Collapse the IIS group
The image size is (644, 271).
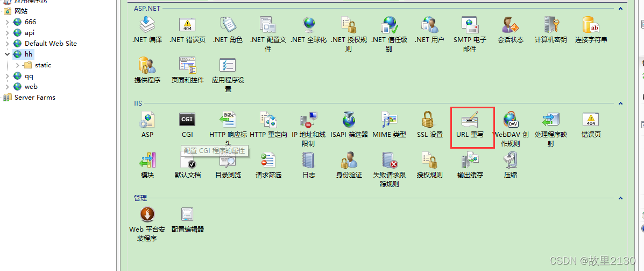(x=620, y=103)
